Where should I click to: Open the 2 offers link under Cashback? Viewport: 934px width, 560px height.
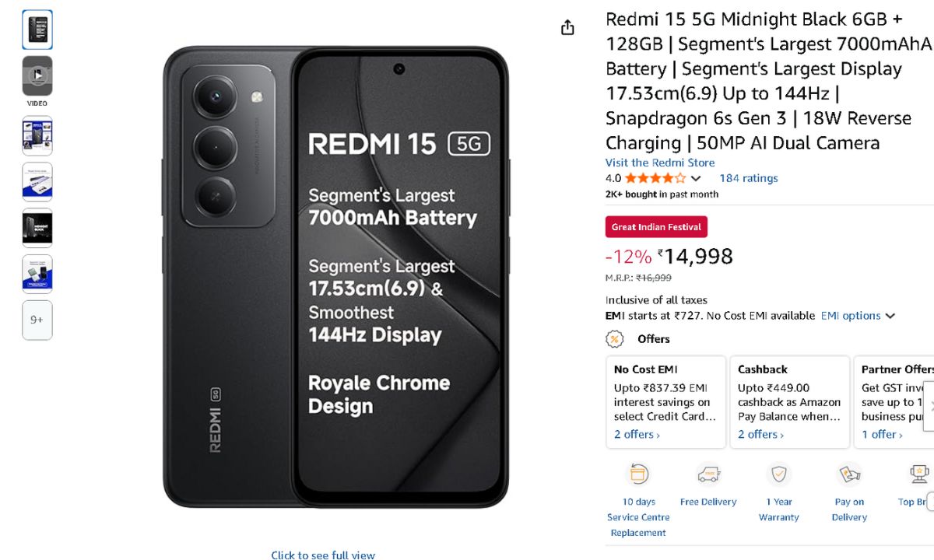[x=760, y=435]
